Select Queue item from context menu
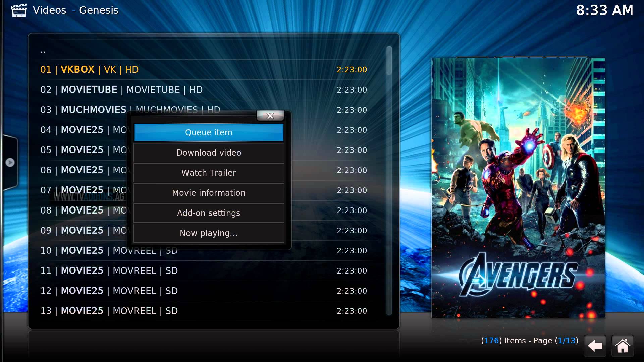Viewport: 644px width, 362px height. (x=209, y=132)
